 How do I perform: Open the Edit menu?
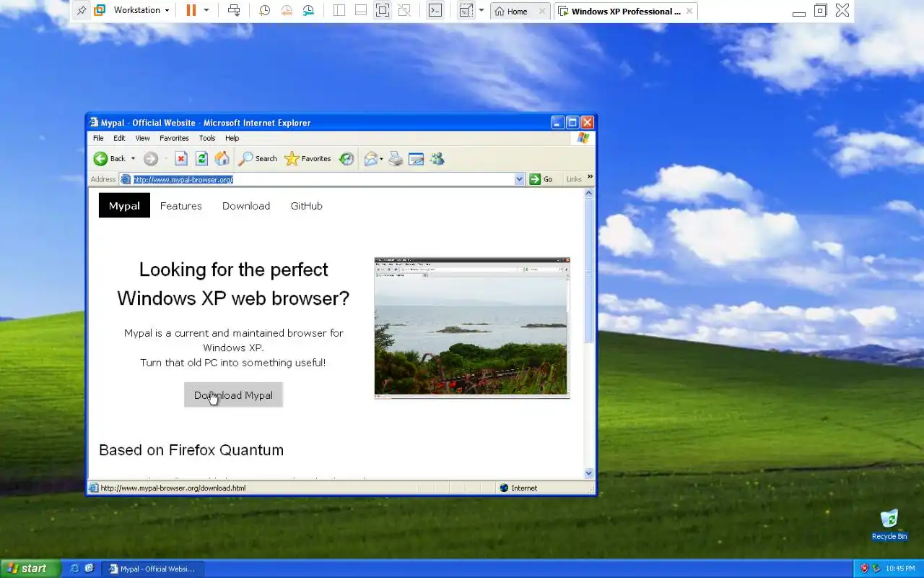[x=119, y=138]
